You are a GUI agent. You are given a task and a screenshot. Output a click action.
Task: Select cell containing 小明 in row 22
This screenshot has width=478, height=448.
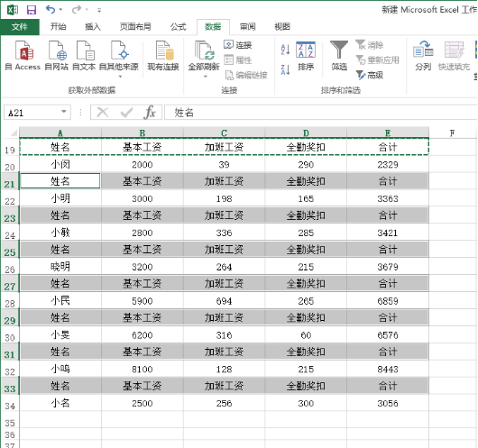[x=60, y=198]
